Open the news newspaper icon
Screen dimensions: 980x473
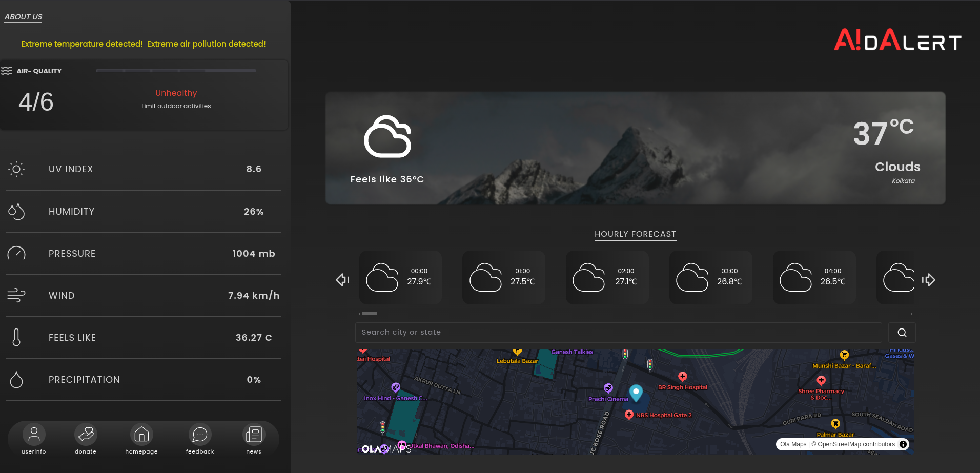pyautogui.click(x=254, y=435)
